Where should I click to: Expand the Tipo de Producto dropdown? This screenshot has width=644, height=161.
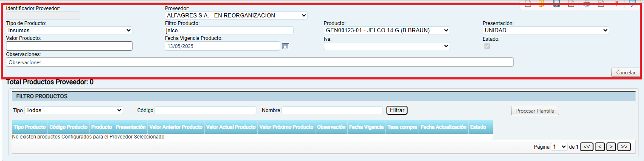coord(69,30)
